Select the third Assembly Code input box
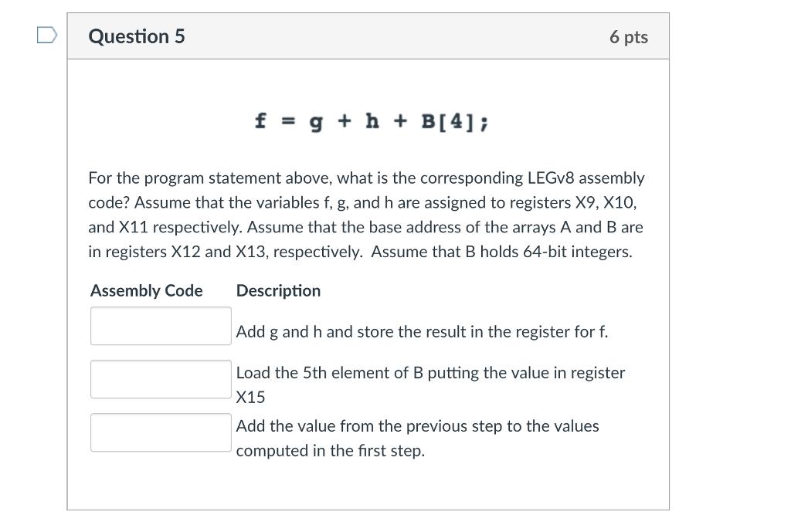This screenshot has width=791, height=532. pyautogui.click(x=161, y=432)
